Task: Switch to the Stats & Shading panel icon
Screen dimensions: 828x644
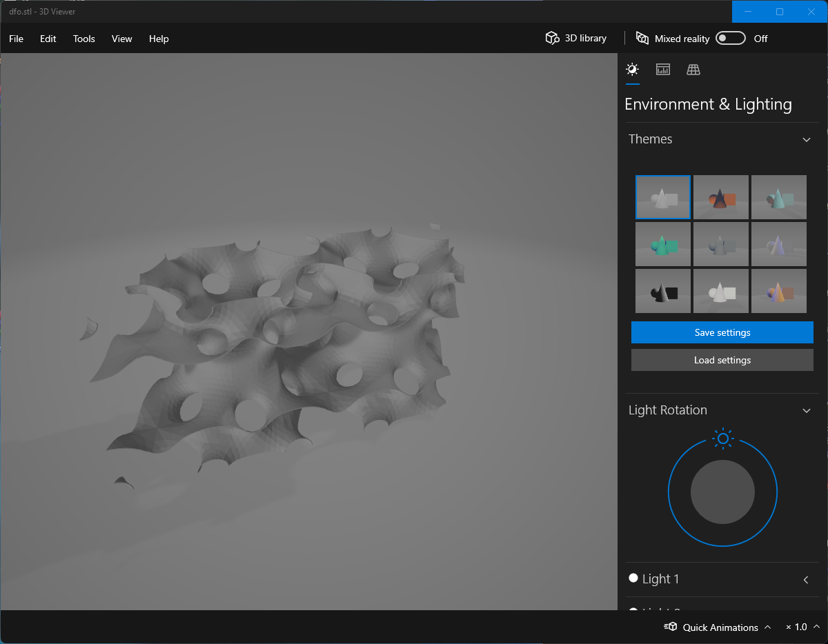Action: tap(663, 70)
